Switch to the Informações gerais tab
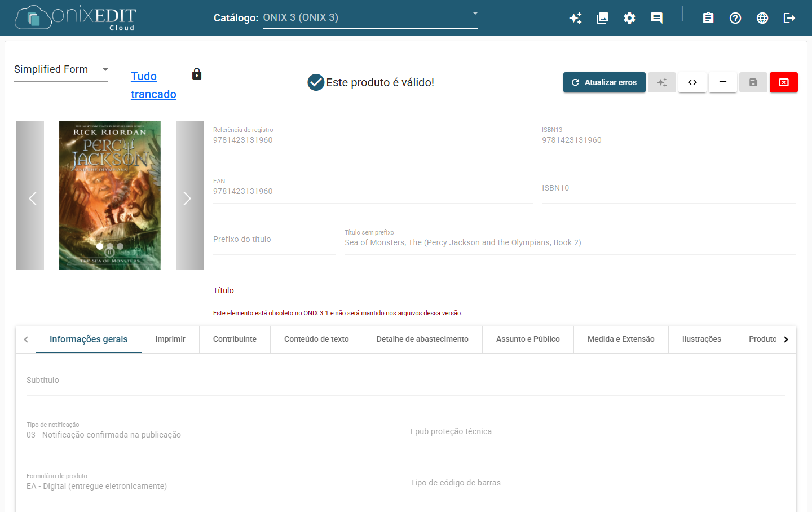This screenshot has width=812, height=512. pyautogui.click(x=89, y=339)
